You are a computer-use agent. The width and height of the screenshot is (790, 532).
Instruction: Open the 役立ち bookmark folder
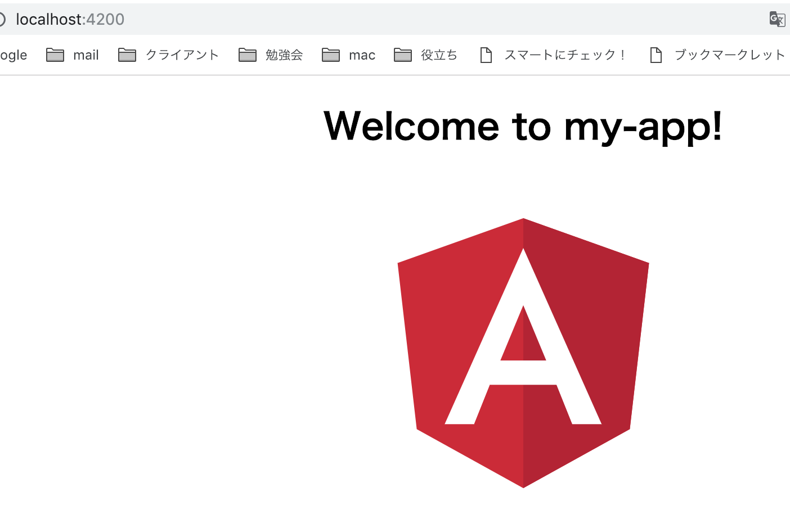click(426, 55)
